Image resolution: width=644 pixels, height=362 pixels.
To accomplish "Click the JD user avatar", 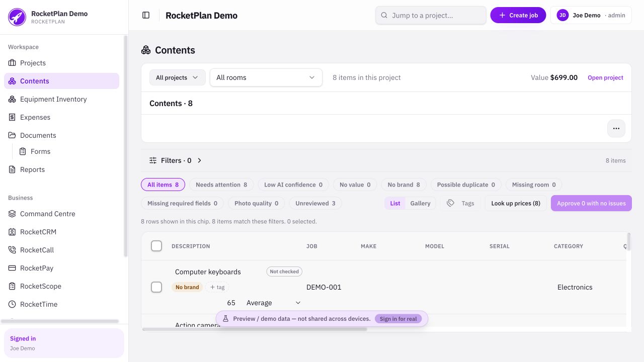I will 562,15.
